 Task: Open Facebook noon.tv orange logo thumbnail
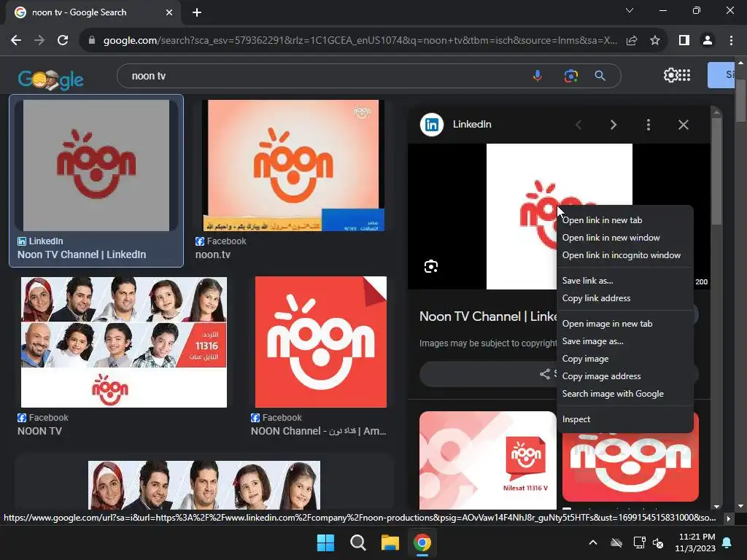click(293, 166)
